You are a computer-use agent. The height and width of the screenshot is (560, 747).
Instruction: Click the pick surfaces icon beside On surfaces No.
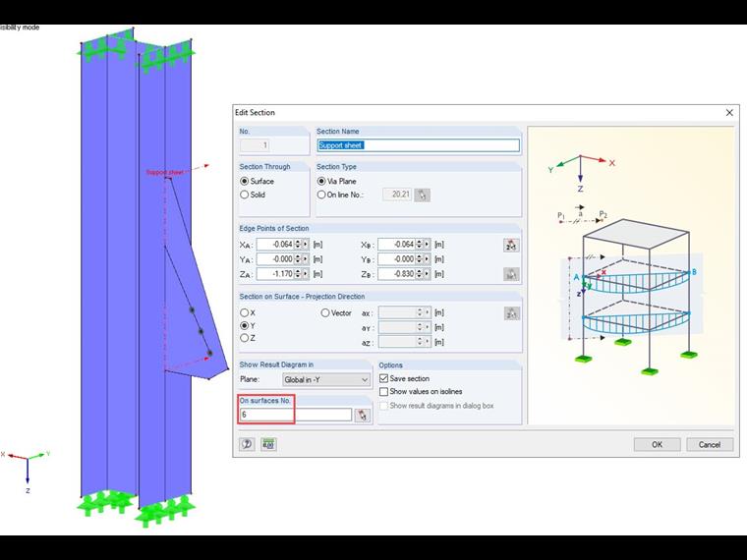(362, 415)
